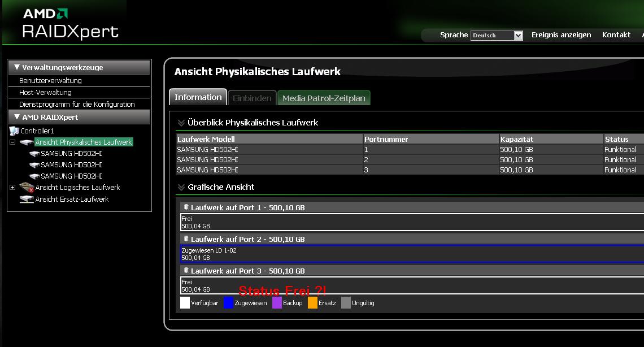Click the Kapazität column header

(551, 139)
